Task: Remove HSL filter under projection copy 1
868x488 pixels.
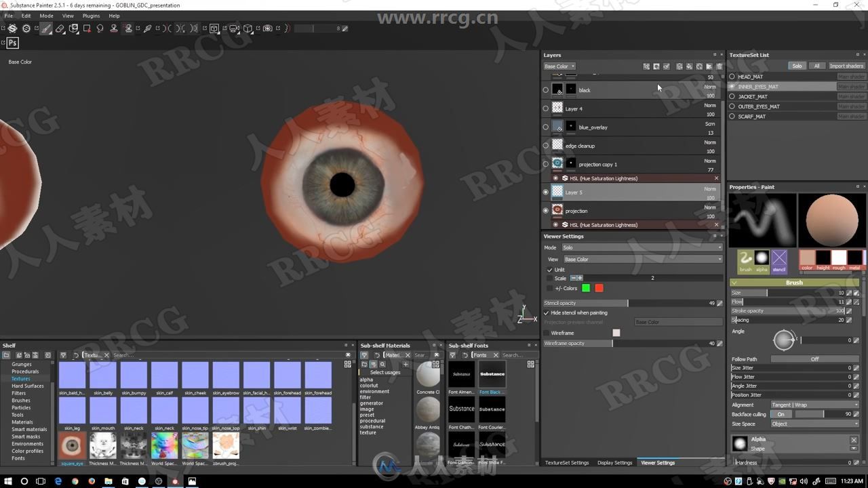Action: point(716,178)
